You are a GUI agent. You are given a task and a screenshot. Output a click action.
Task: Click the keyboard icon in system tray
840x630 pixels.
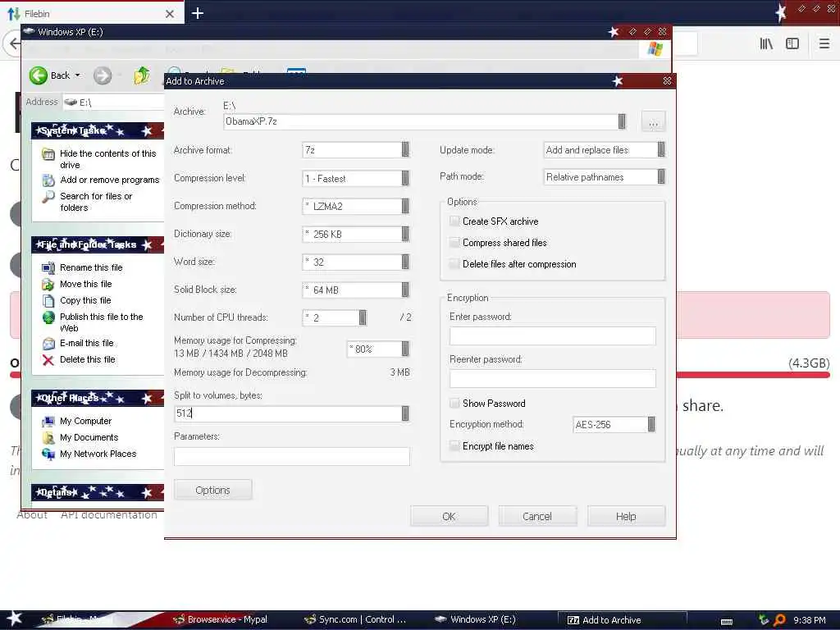[x=727, y=622]
